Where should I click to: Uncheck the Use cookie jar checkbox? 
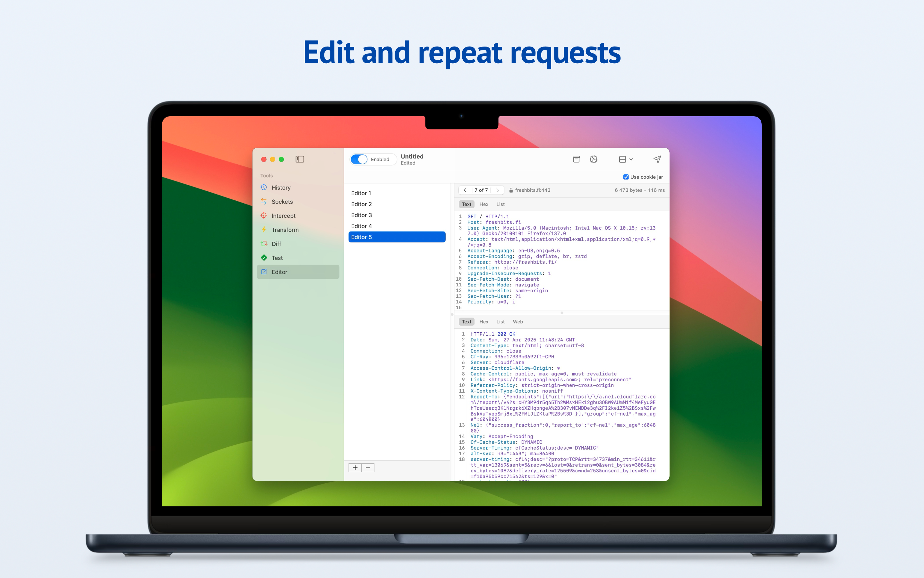pos(626,177)
